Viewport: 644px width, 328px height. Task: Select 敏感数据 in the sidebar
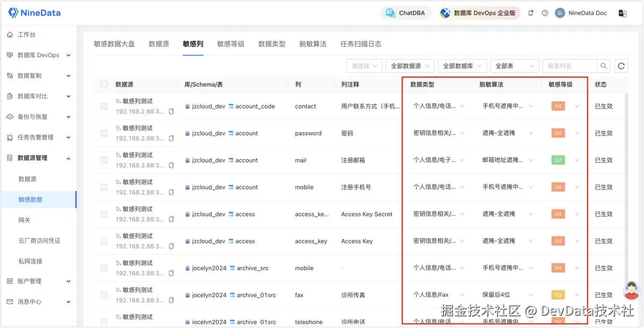coord(38,199)
